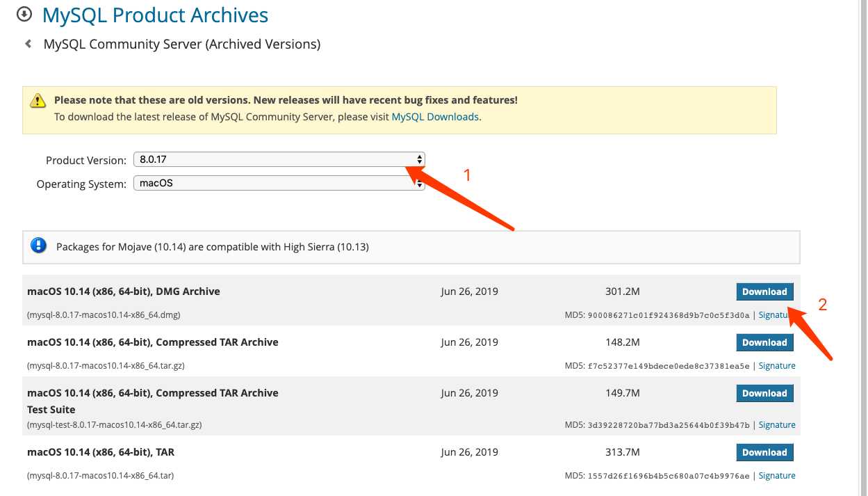The image size is (868, 496).
Task: Click the back arrow before MySQL Community Server
Action: pyautogui.click(x=28, y=44)
